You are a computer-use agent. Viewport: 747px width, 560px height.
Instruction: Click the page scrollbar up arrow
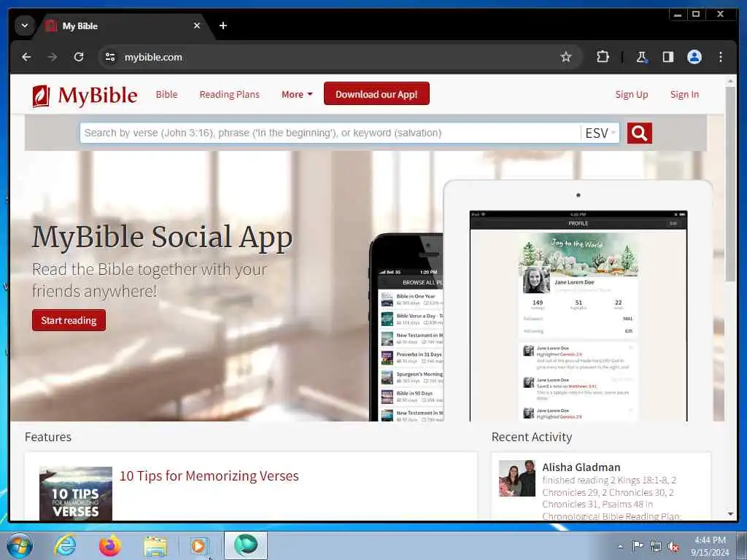[x=730, y=82]
